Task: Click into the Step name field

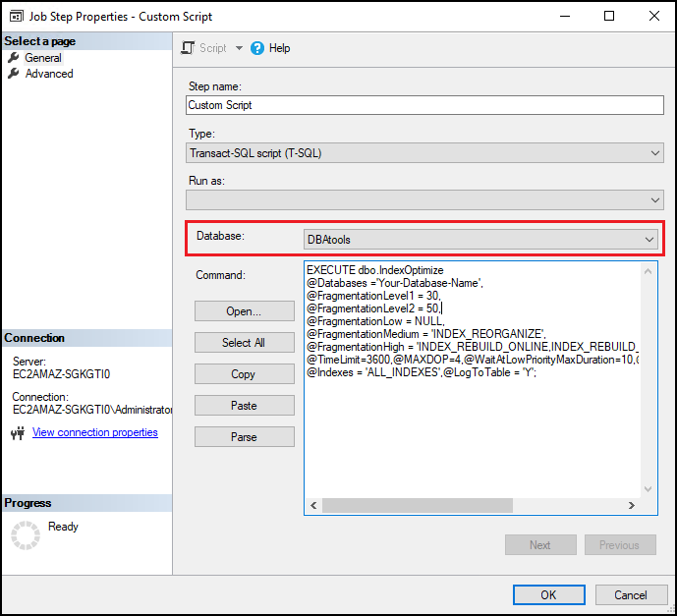Action: tap(424, 105)
